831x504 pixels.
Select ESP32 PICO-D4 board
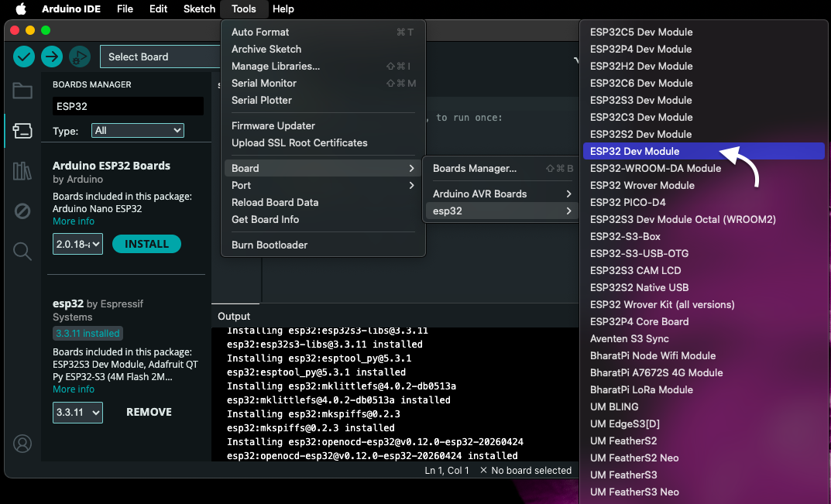pyautogui.click(x=704, y=202)
